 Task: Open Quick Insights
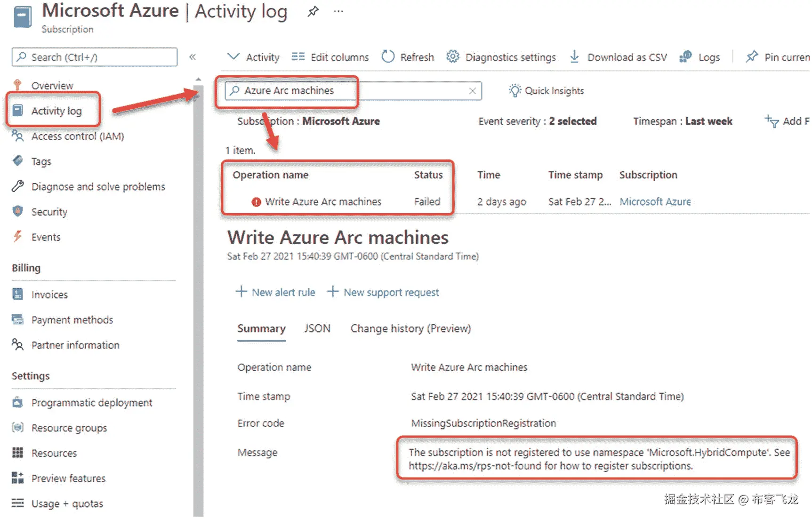(547, 90)
